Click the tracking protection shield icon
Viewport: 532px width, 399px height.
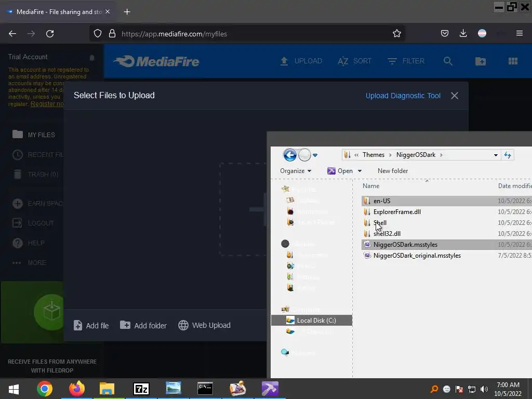[98, 34]
